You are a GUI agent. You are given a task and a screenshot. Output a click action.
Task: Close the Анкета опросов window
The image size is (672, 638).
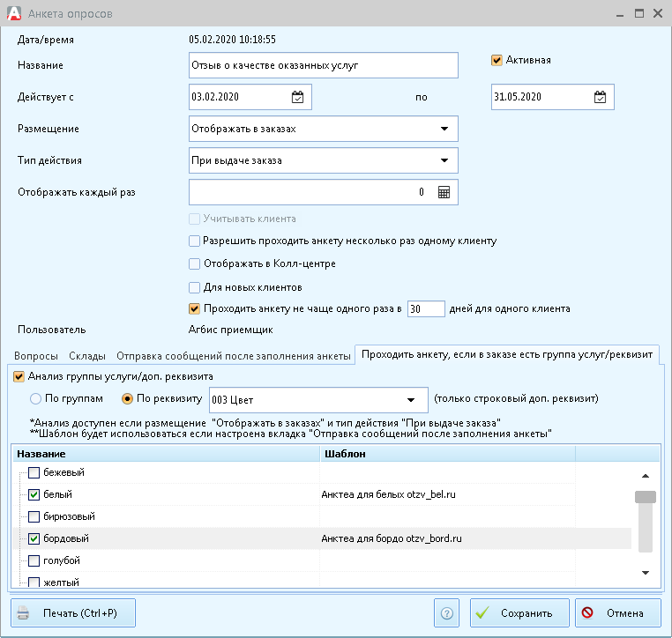click(658, 14)
